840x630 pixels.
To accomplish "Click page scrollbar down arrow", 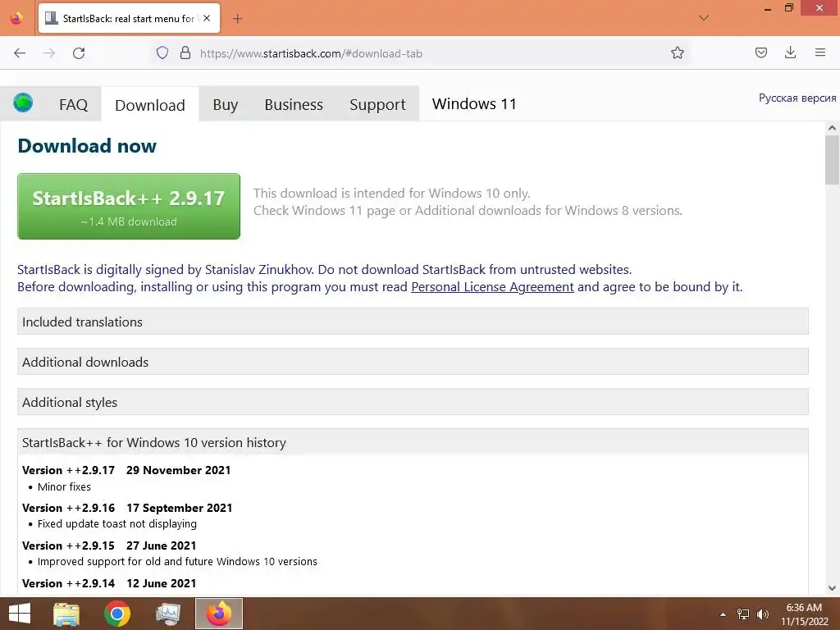I will click(x=832, y=587).
